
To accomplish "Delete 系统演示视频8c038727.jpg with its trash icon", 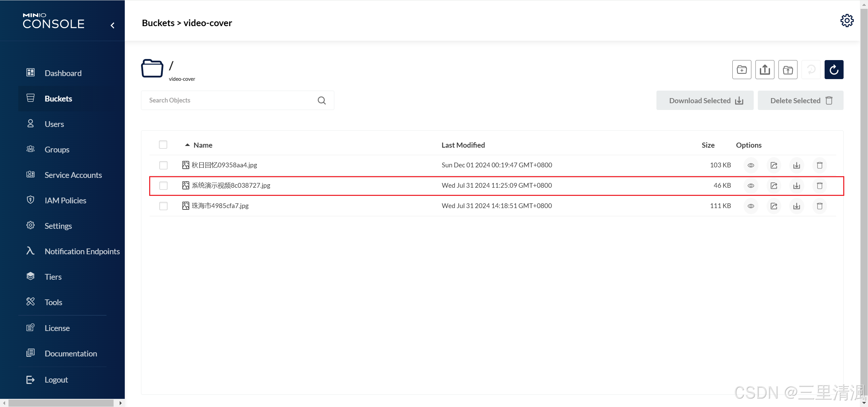I will pyautogui.click(x=820, y=186).
